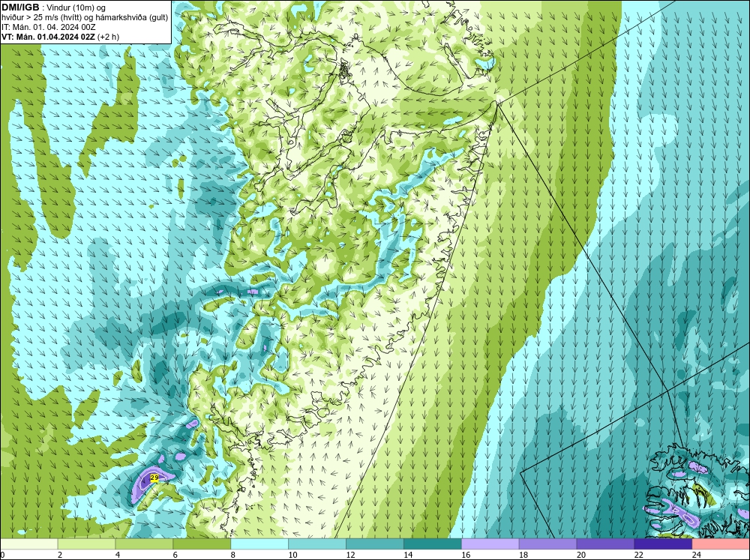Click the yellow '29' peak gust label

[154, 478]
